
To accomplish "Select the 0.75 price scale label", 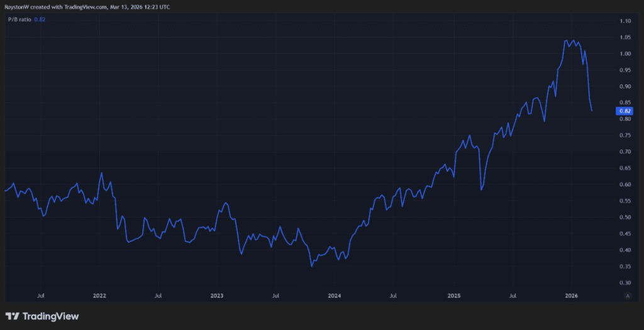I will (x=625, y=135).
